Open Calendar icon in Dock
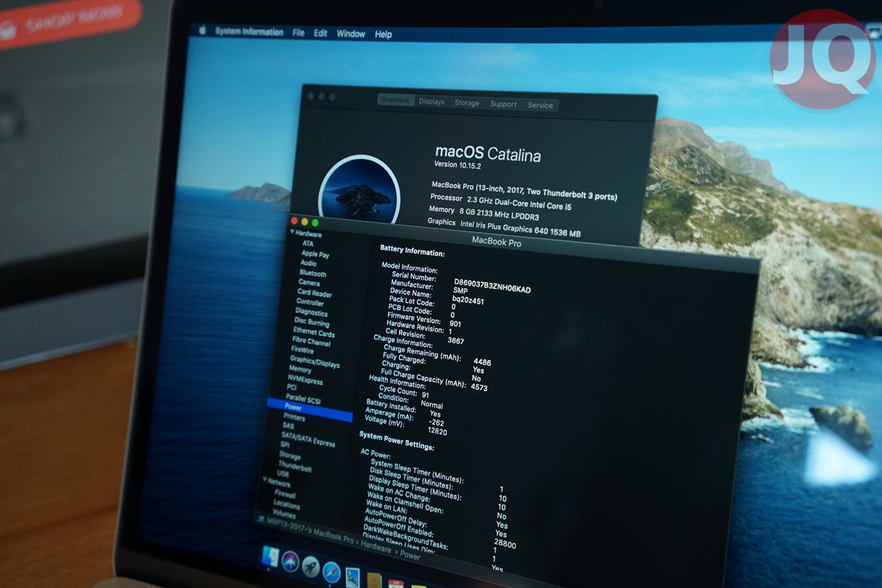Screen dimensions: 882x588 click(396, 584)
